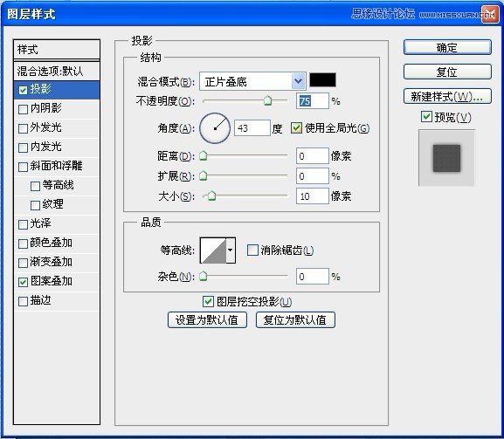The width and height of the screenshot is (504, 439).
Task: Select the 斜面和浮雕 style row
Action: coord(57,167)
